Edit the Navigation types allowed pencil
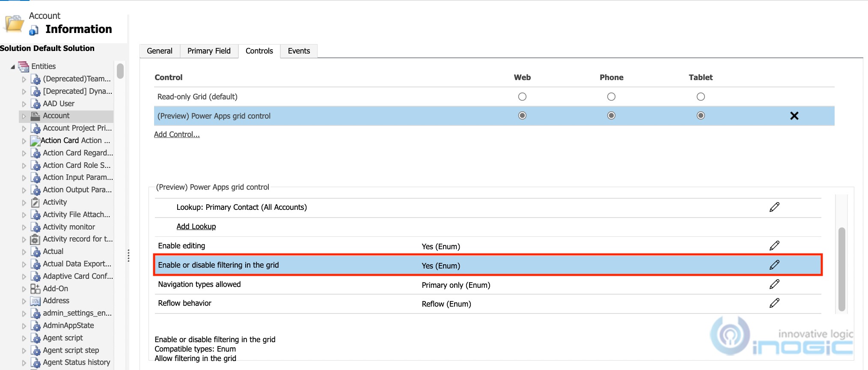Viewport: 868px width, 370px height. click(774, 284)
